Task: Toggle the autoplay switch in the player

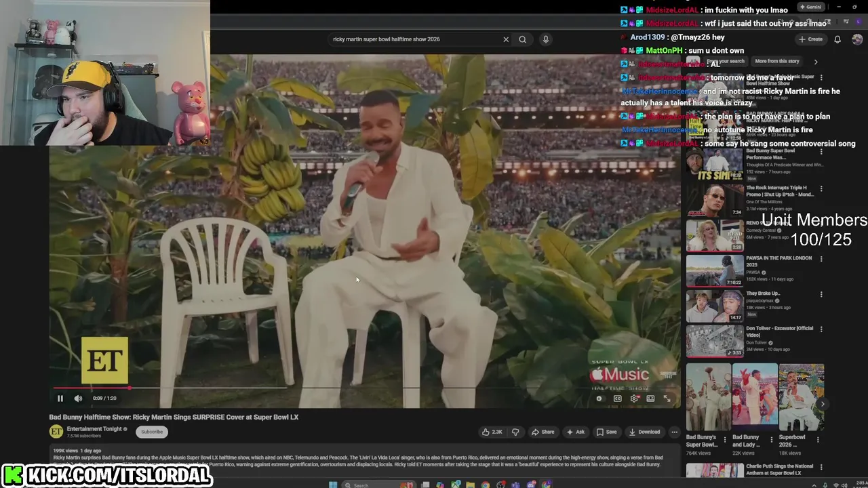Action: coord(599,399)
